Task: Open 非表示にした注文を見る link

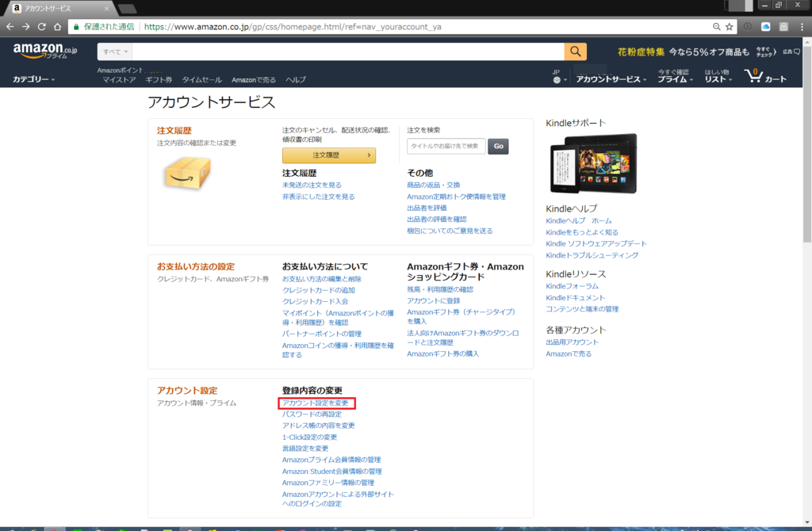Action: pos(319,197)
